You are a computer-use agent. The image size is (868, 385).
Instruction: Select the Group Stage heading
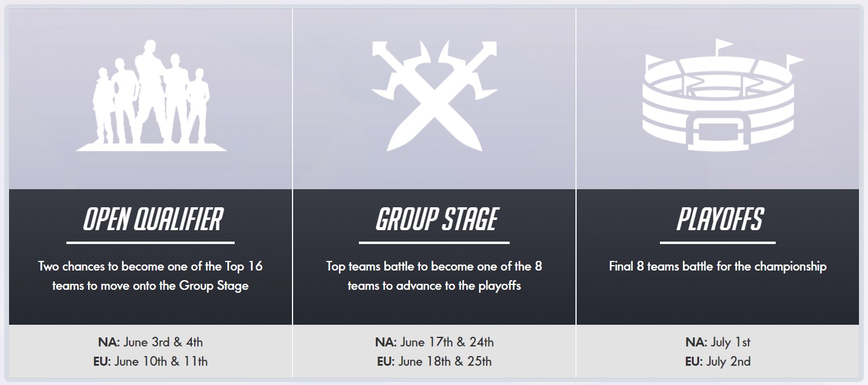click(436, 220)
